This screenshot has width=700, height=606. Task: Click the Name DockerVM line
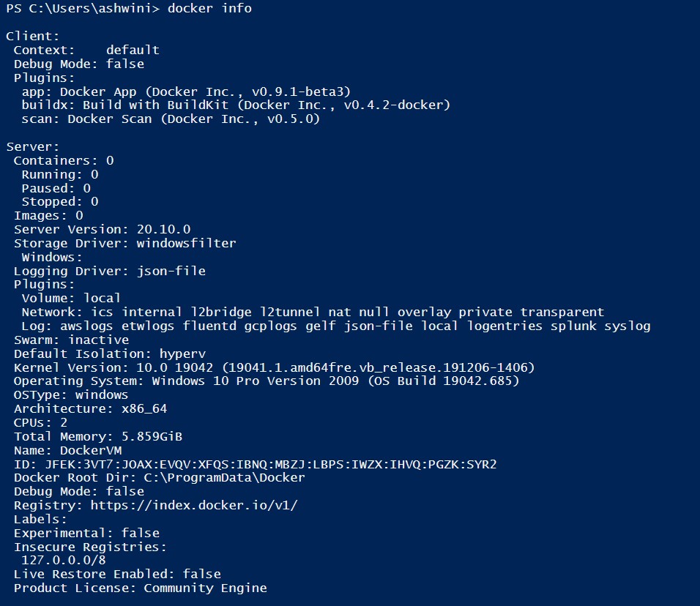(x=67, y=451)
